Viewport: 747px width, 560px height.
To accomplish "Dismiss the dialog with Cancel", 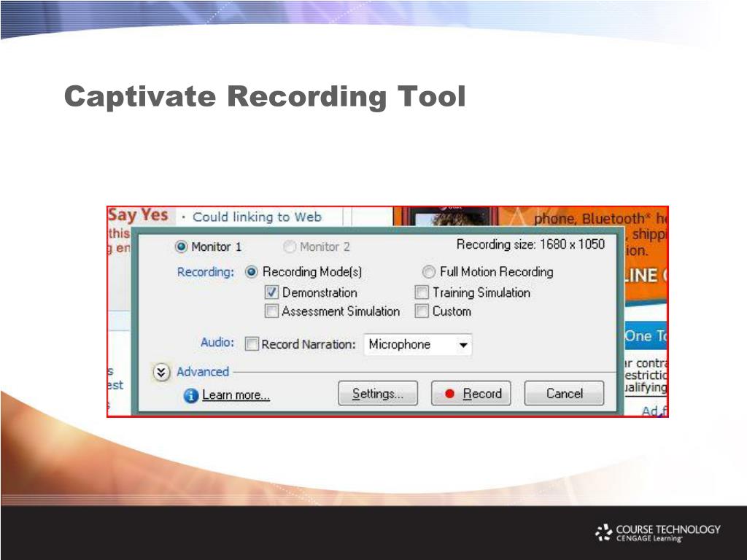I will point(564,393).
